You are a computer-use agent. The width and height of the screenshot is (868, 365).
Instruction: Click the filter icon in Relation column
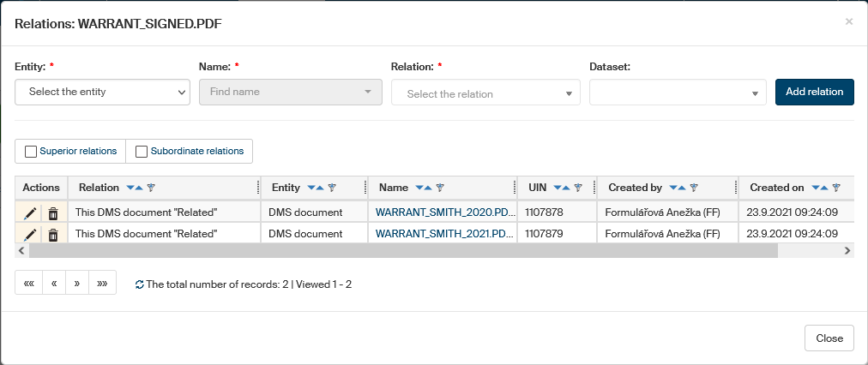point(151,188)
